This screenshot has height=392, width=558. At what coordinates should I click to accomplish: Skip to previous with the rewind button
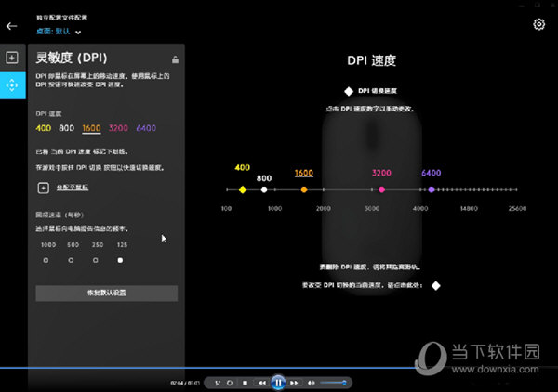pyautogui.click(x=262, y=383)
